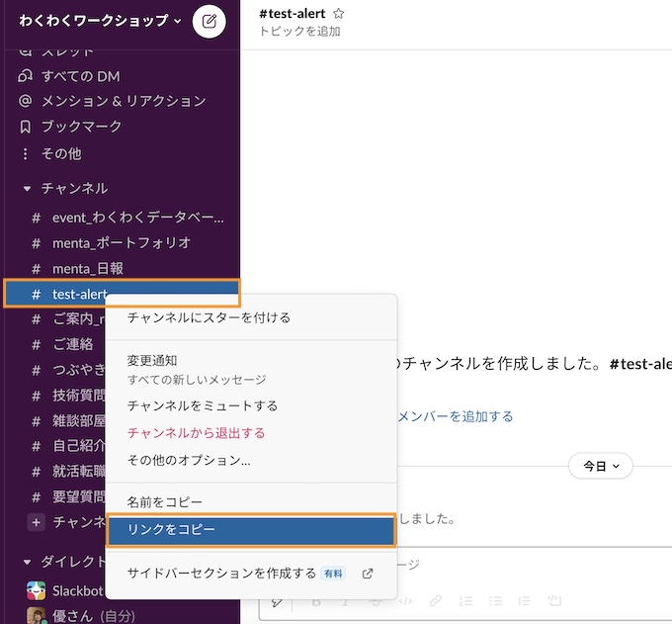Toggle code block formatting in composer
672x624 pixels.
coord(554,601)
